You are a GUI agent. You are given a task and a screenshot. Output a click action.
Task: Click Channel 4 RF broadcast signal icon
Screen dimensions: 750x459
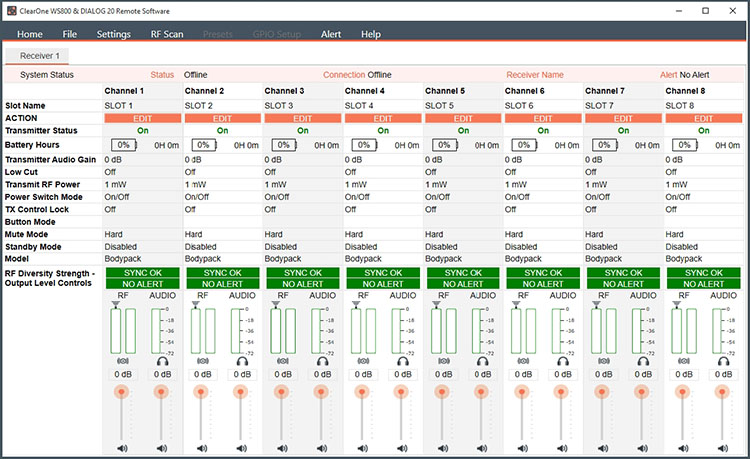(x=362, y=361)
